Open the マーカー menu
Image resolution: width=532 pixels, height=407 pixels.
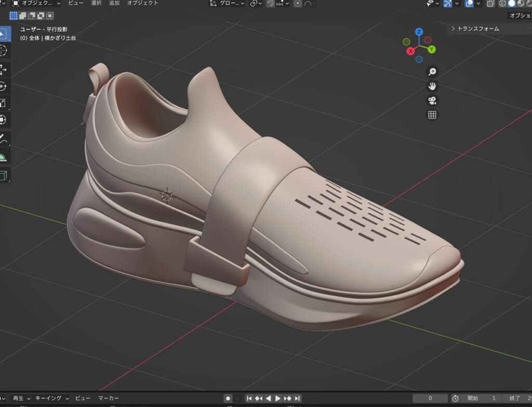(x=109, y=398)
